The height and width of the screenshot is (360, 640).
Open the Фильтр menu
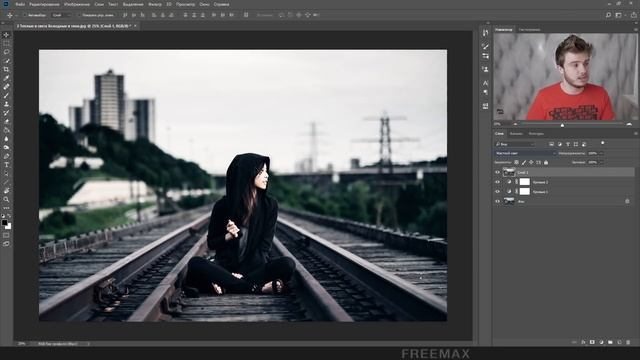[155, 4]
